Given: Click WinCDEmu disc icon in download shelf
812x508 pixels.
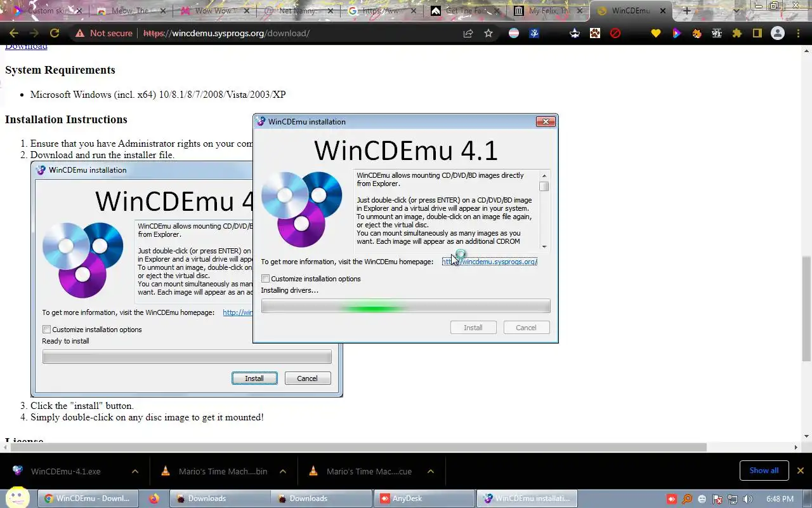Looking at the screenshot, I should click(18, 471).
